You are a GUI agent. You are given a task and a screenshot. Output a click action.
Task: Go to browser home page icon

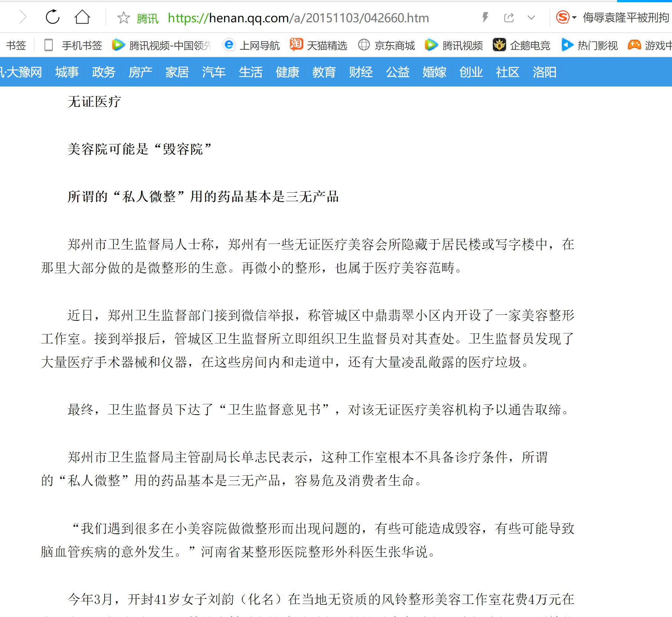point(82,17)
